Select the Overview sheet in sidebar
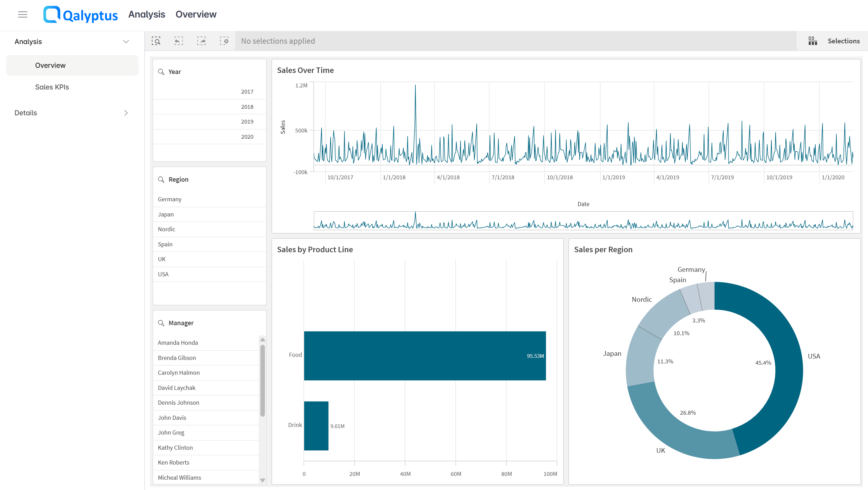The image size is (868, 490). 50,65
